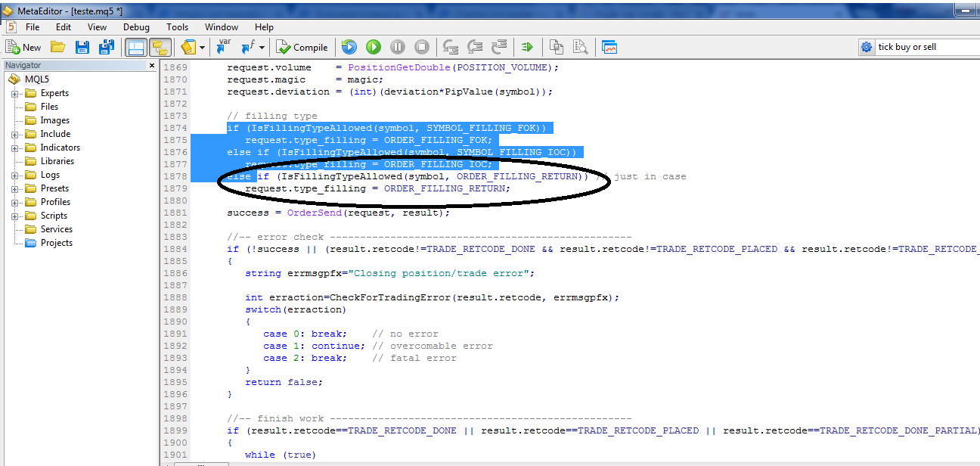Open the File menu
Image resolution: width=980 pixels, height=466 pixels.
[x=33, y=26]
